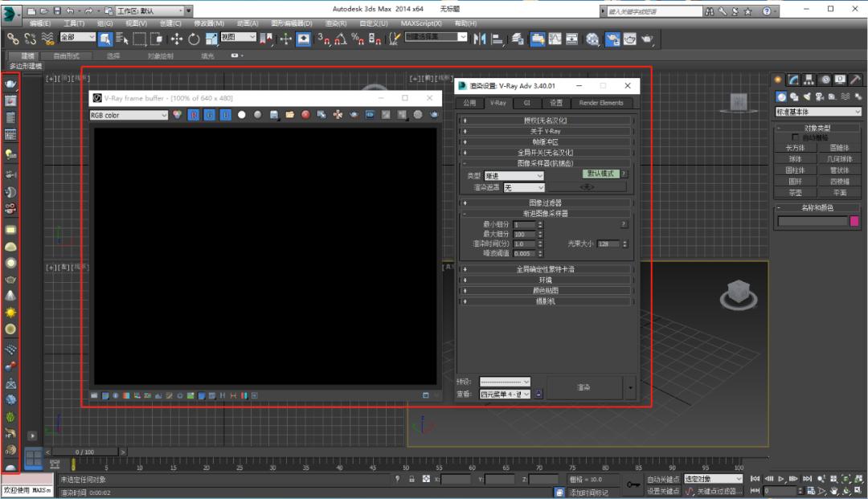Click the 默认模式 button in render settings
This screenshot has height=499, width=868.
[x=600, y=174]
